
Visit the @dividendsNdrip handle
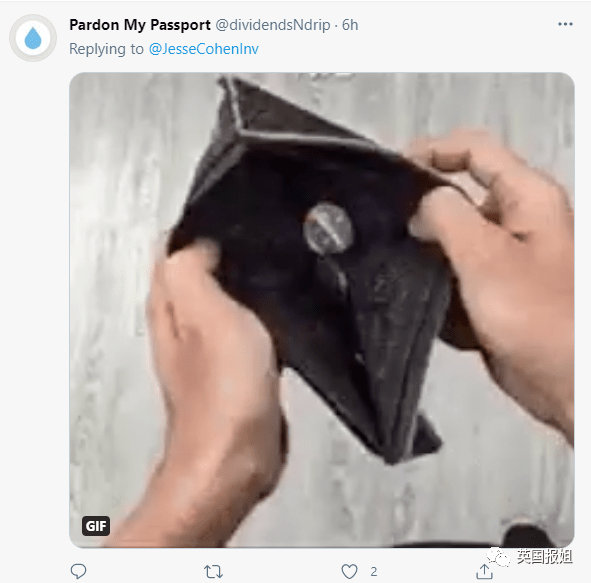273,25
